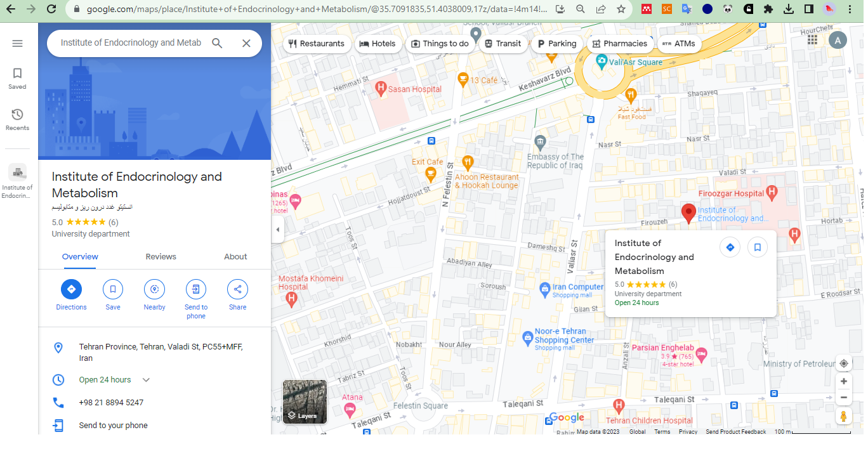The width and height of the screenshot is (868, 463).
Task: Select the Parking chip
Action: tap(556, 44)
